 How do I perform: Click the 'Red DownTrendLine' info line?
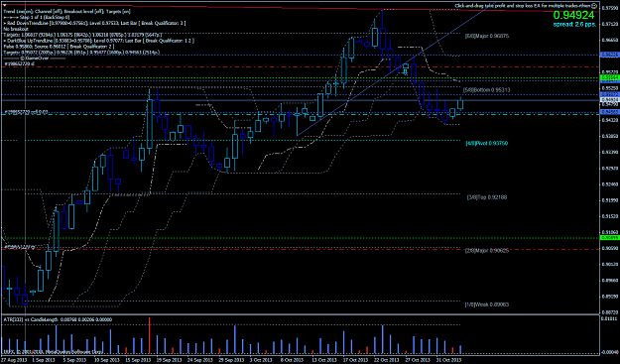point(94,23)
